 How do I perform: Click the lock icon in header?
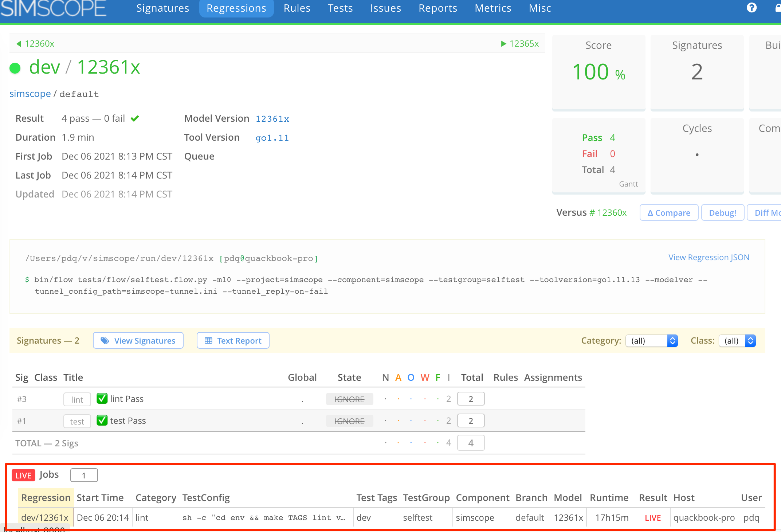point(778,8)
